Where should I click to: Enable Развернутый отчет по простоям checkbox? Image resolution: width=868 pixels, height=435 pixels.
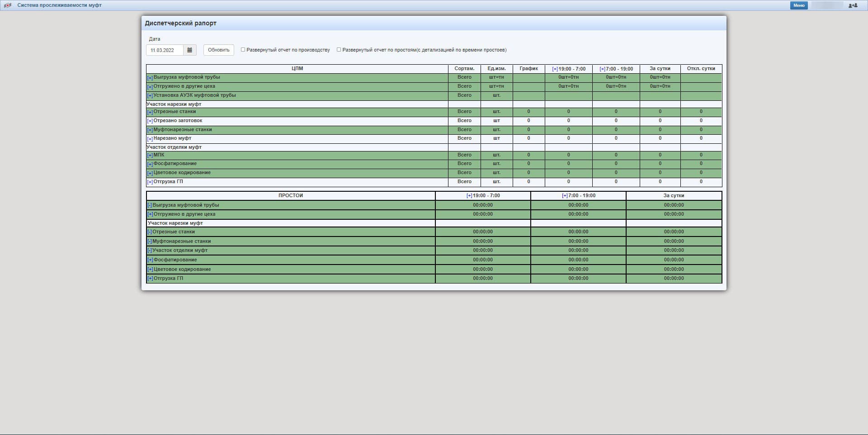[x=339, y=50]
